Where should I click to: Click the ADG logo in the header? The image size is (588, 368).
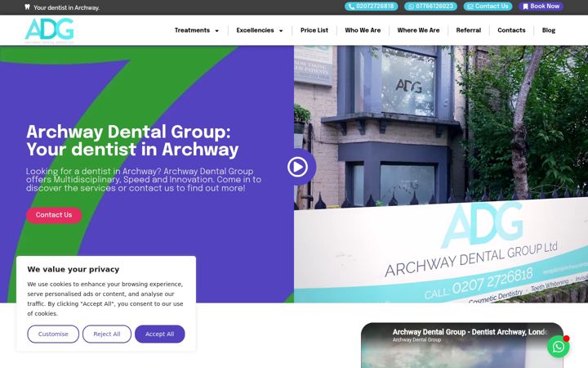click(x=49, y=30)
